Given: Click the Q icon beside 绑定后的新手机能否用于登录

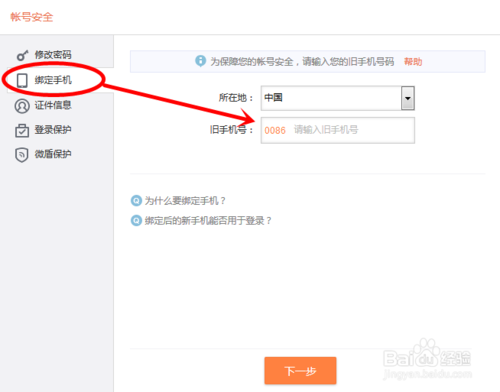Looking at the screenshot, I should point(136,220).
